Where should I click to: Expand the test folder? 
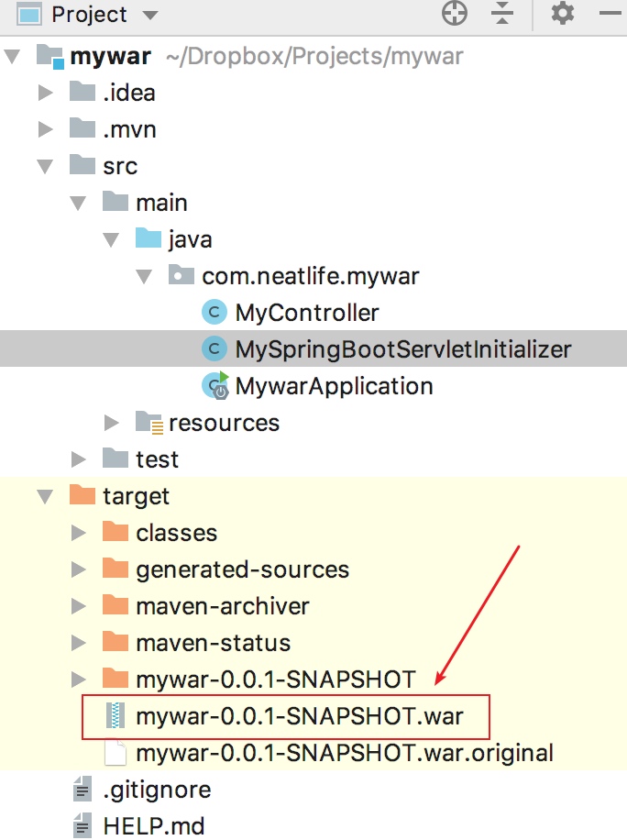79,459
